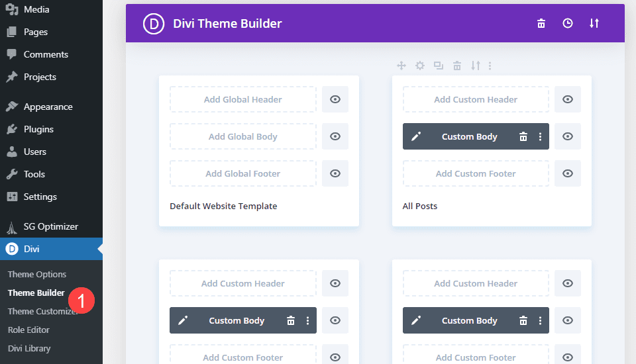Open All Posts template settings gear
Image resolution: width=636 pixels, height=364 pixels.
[420, 66]
